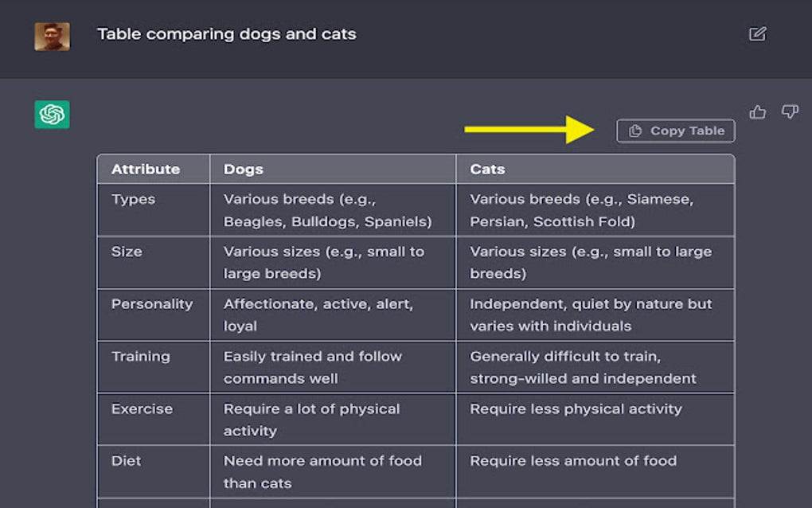Click the Size row label
This screenshot has width=812, height=508.
pyautogui.click(x=127, y=252)
